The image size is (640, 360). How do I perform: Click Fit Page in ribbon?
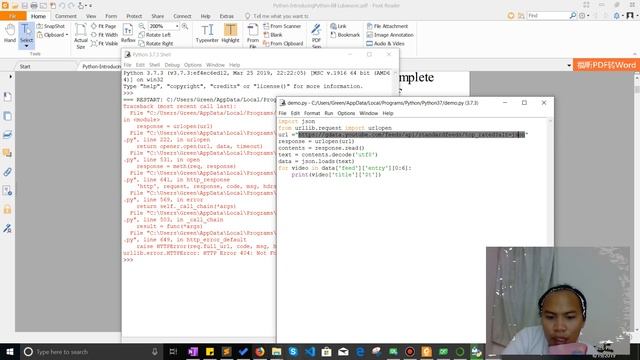[104, 26]
